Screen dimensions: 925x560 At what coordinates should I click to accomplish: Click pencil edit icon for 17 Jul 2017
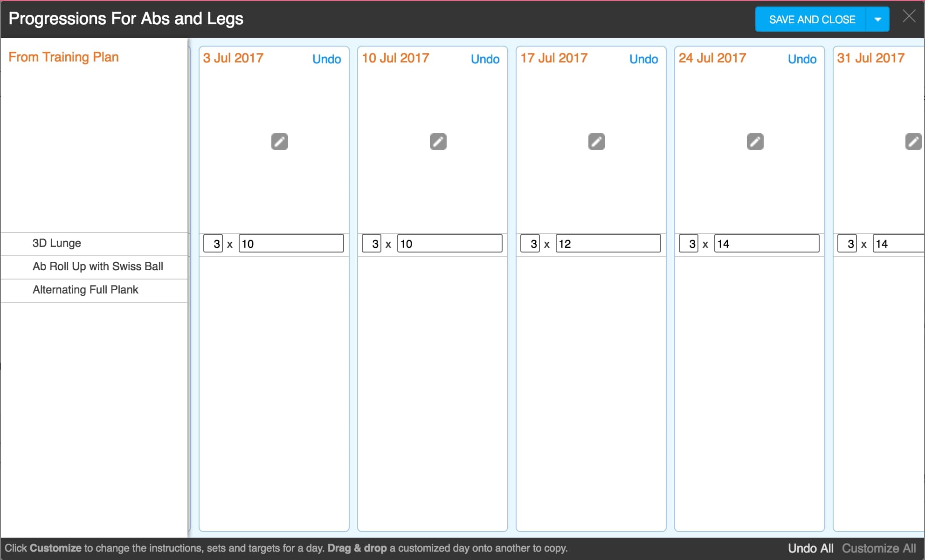[x=596, y=142]
